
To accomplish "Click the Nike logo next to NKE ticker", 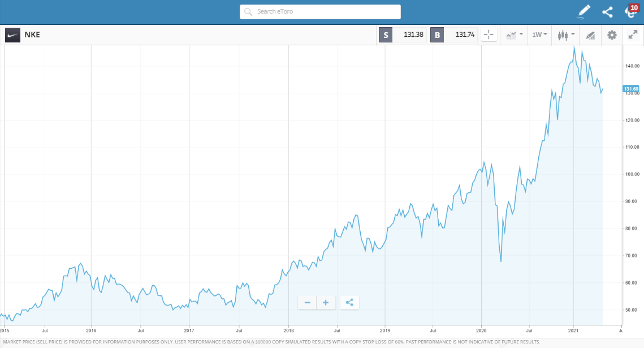I will click(x=12, y=35).
